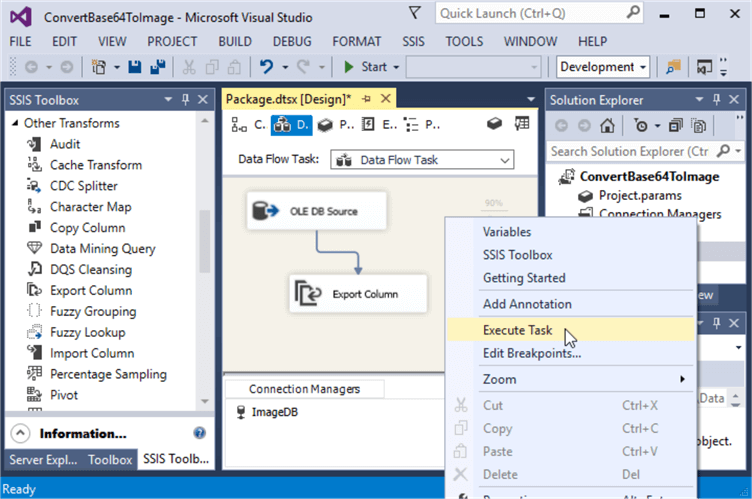Expand the Information panel chevron
Screen dimensions: 752x499
click(20, 433)
